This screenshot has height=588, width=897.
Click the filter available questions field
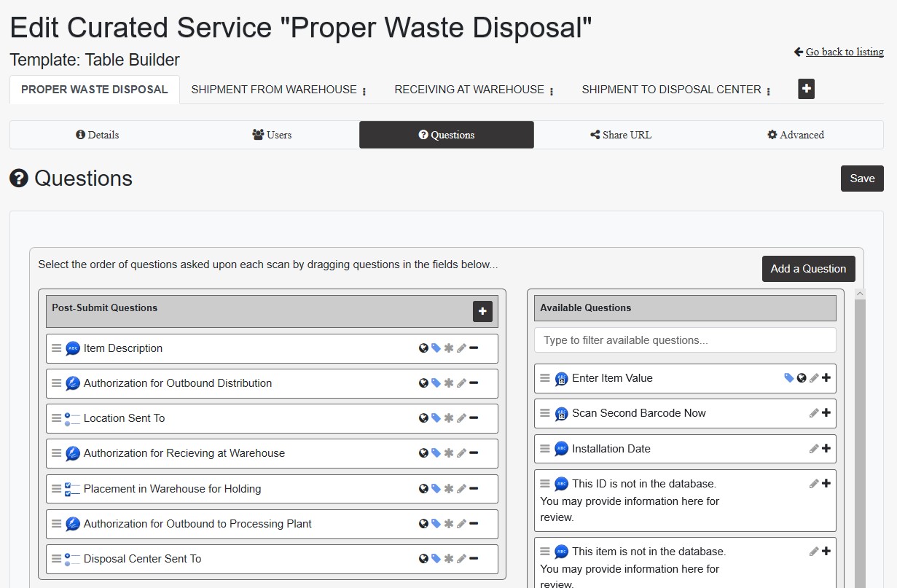click(685, 340)
